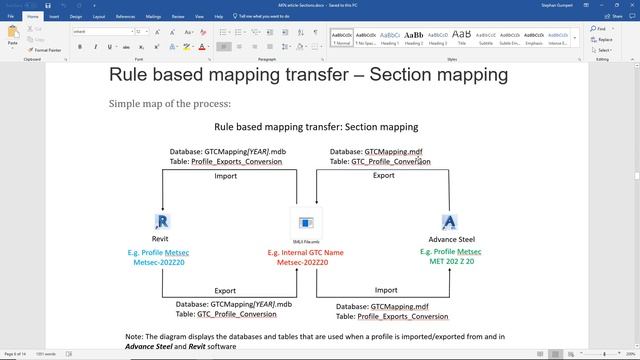This screenshot has height=360, width=640.
Task: Open Ribbon Display Options icon
Action: click(x=586, y=5)
